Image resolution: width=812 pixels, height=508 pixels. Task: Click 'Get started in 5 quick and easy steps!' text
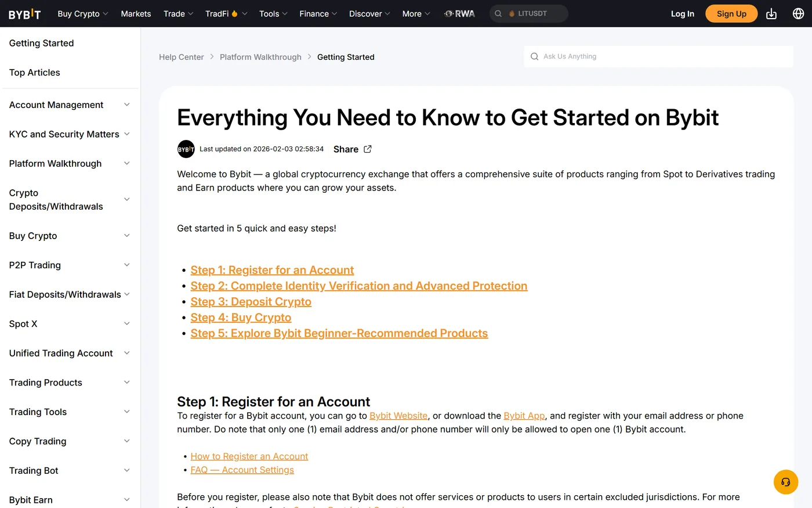tap(256, 228)
